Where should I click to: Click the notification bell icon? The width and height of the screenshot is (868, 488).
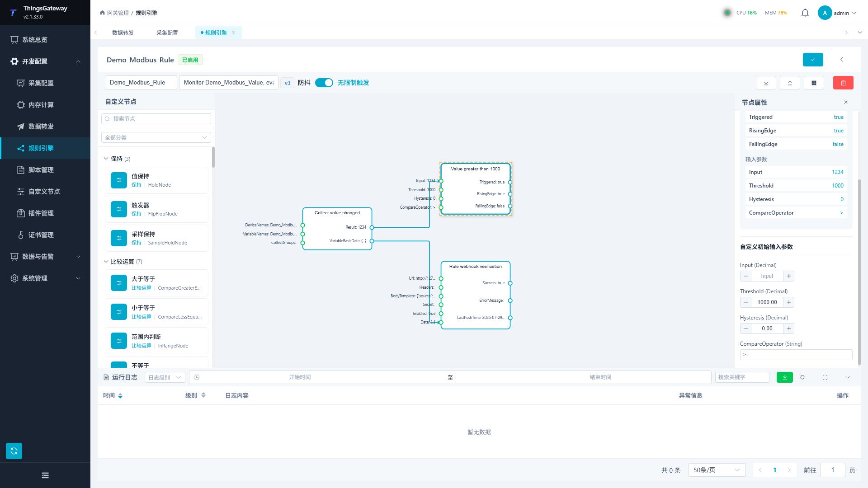[805, 13]
